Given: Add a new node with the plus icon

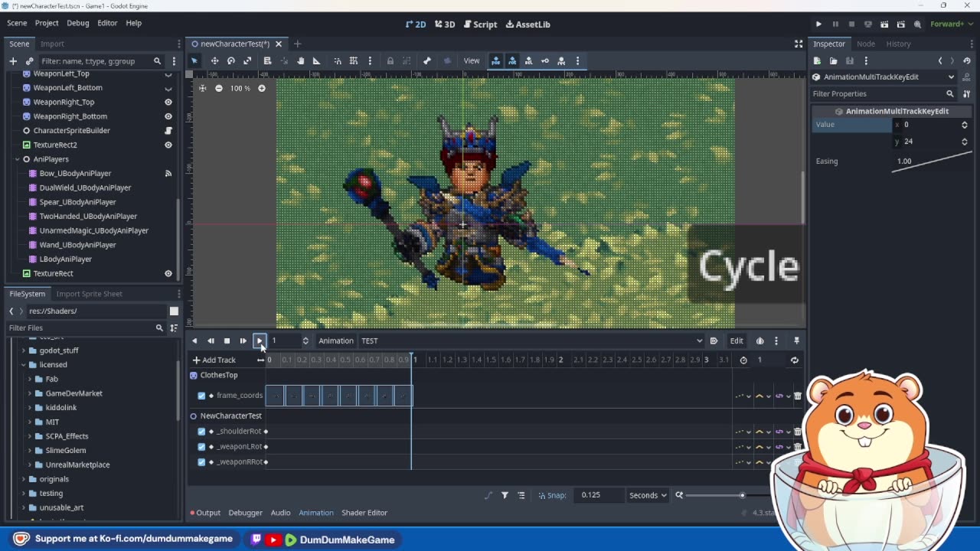Looking at the screenshot, I should (13, 61).
